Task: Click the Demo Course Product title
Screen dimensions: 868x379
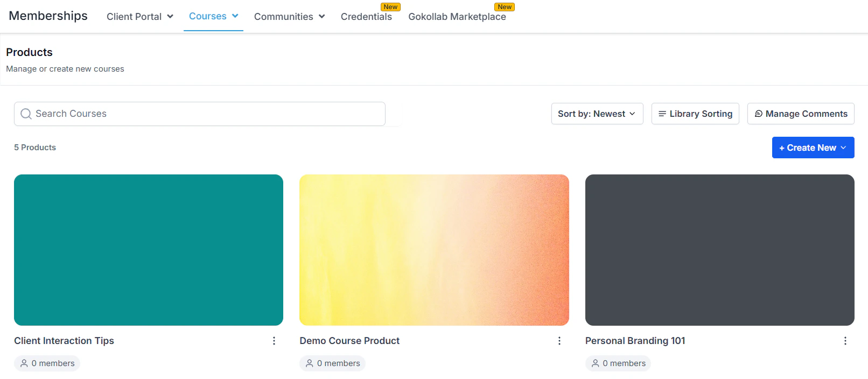Action: pos(349,341)
